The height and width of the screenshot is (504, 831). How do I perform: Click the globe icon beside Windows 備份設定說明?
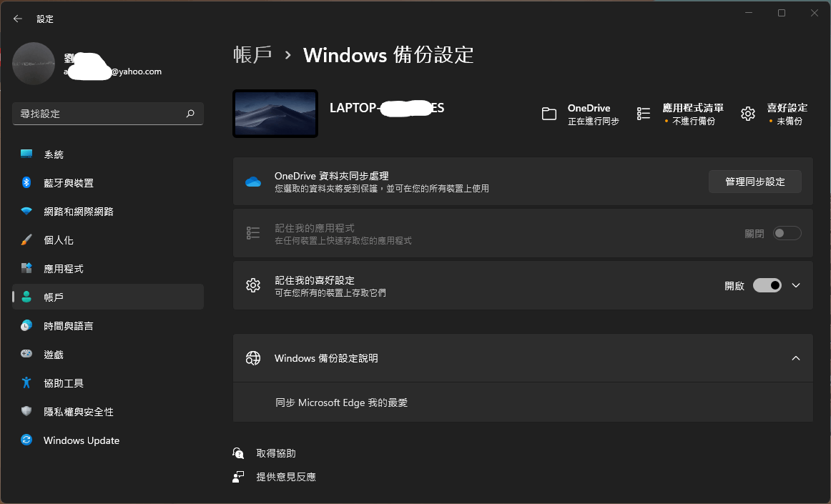click(253, 358)
